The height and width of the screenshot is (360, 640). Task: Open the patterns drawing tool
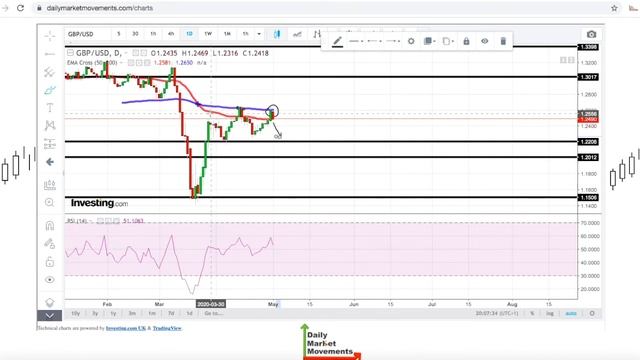click(50, 125)
